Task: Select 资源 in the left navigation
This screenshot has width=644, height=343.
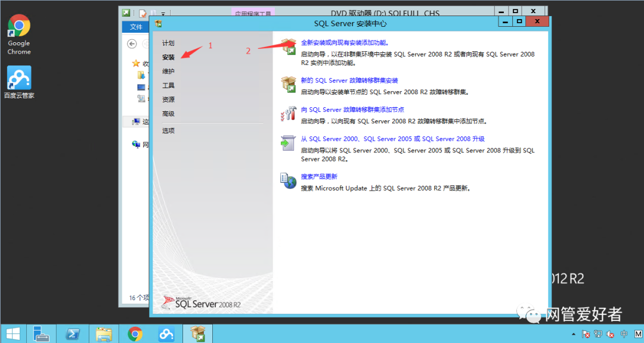Action: pos(168,99)
